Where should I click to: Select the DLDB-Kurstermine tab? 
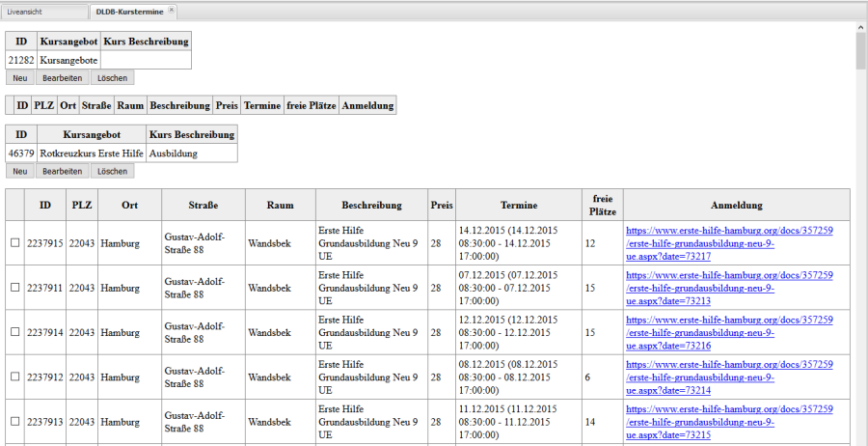(x=128, y=11)
